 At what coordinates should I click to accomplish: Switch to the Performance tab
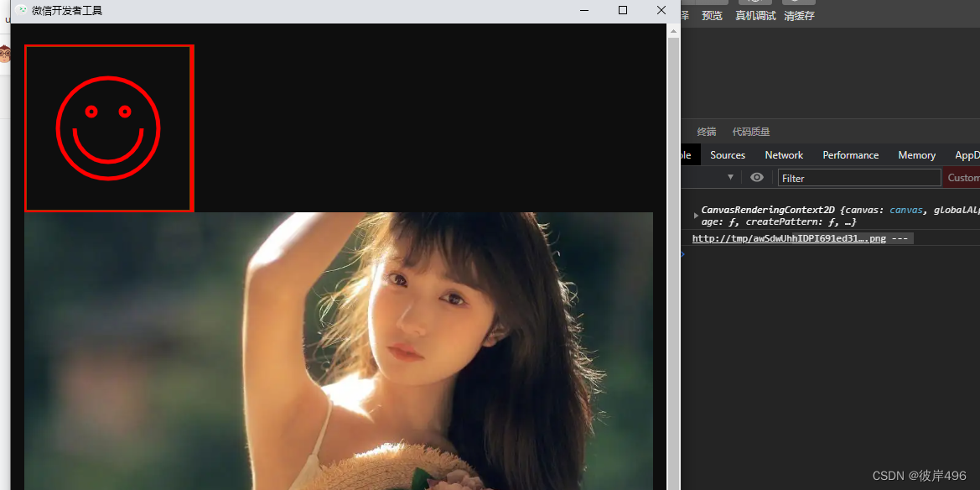(x=850, y=154)
